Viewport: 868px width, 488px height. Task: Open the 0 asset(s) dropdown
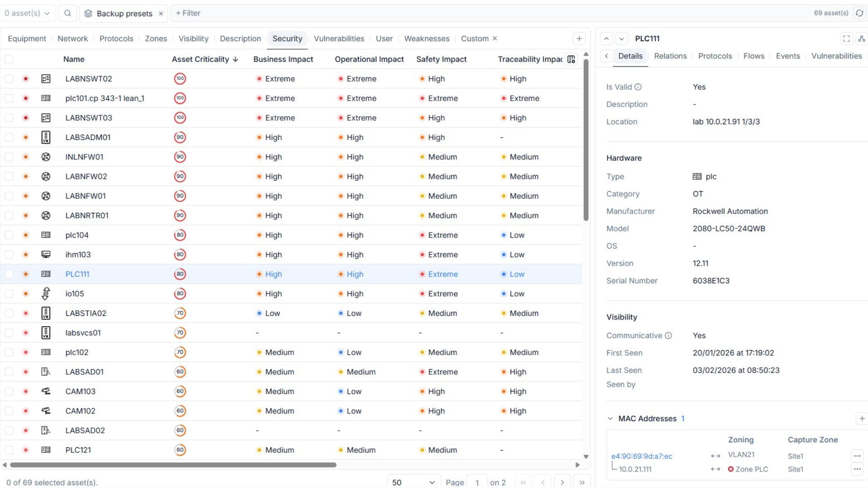click(x=27, y=13)
